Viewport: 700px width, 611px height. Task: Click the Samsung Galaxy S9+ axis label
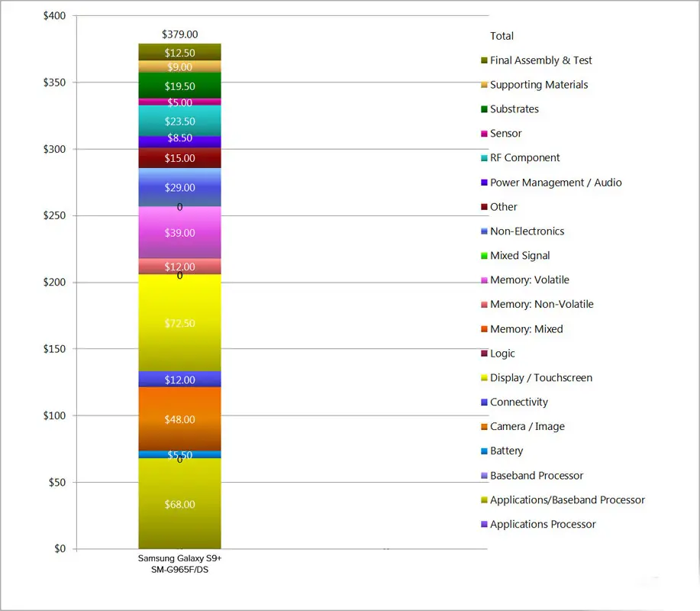(179, 564)
